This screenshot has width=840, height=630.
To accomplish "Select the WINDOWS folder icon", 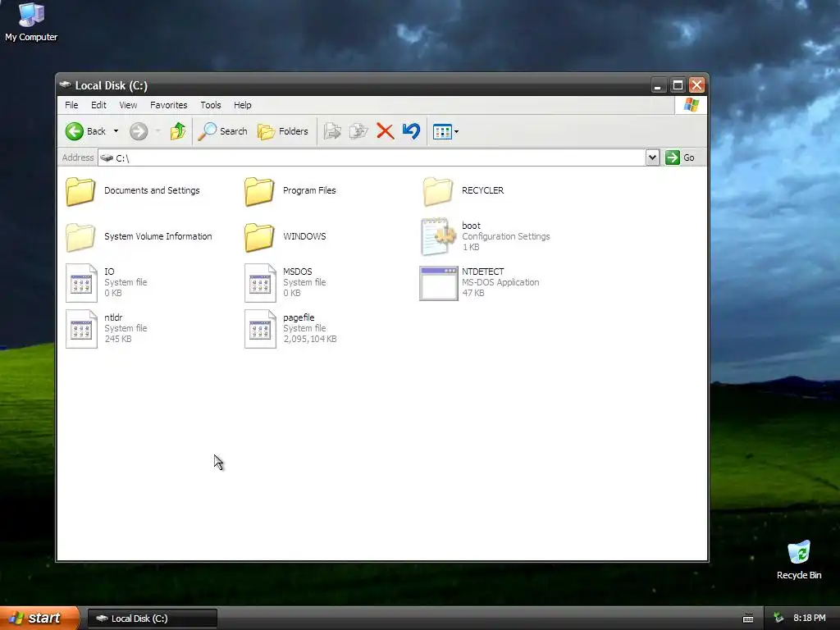I will pyautogui.click(x=259, y=237).
